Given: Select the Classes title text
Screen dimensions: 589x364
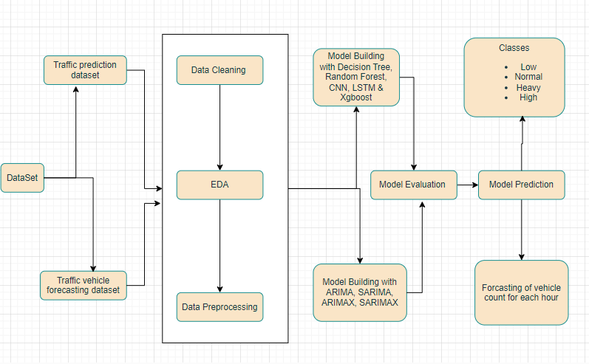Looking at the screenshot, I should [x=514, y=48].
